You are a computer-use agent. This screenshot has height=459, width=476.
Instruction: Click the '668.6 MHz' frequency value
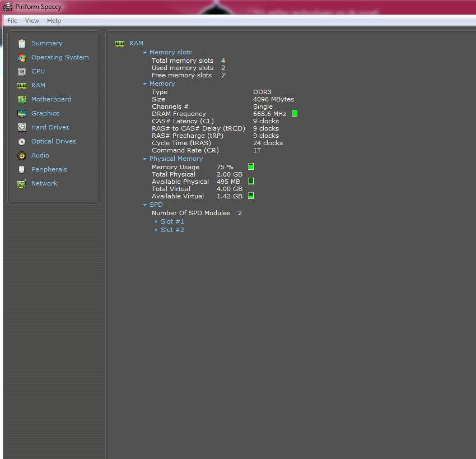269,114
